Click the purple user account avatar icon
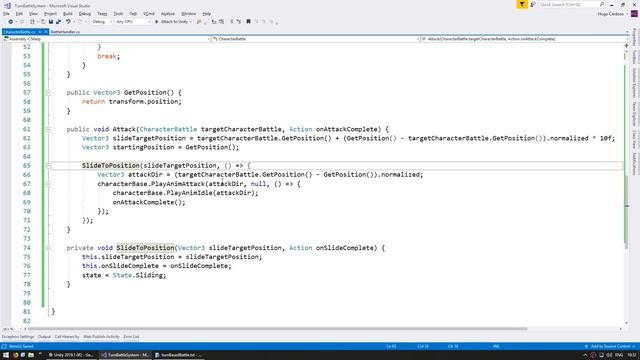 [x=634, y=14]
